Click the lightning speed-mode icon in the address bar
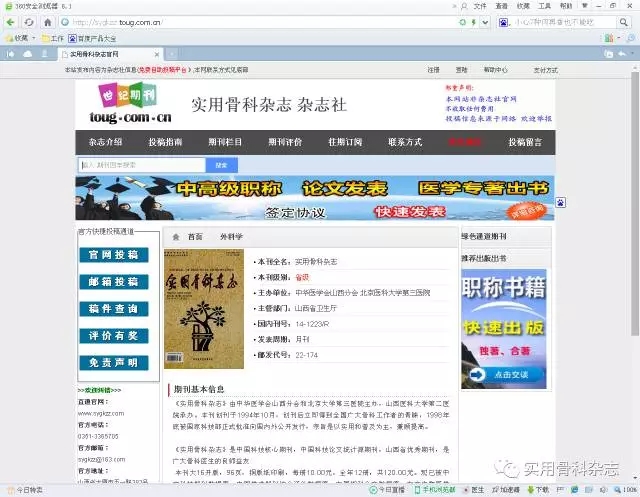The width and height of the screenshot is (640, 497). click(x=473, y=22)
